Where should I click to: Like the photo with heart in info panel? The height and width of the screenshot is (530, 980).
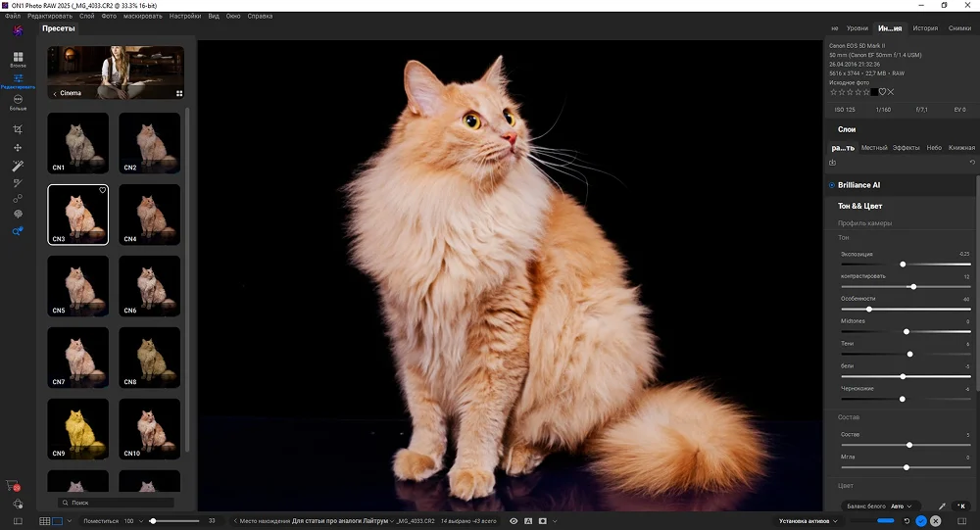(882, 92)
